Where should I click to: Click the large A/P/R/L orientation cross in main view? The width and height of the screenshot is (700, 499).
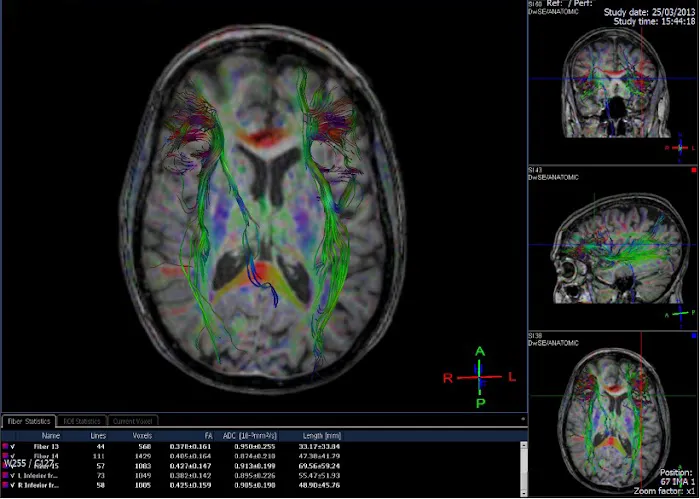[x=479, y=377]
